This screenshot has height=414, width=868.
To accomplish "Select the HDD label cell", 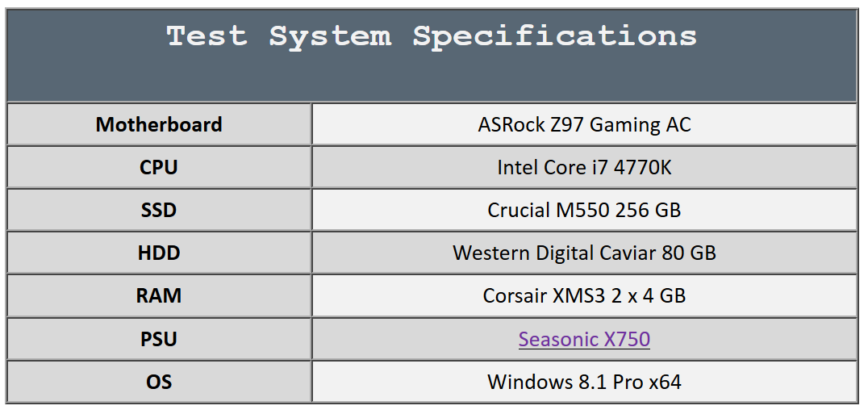I will click(159, 253).
